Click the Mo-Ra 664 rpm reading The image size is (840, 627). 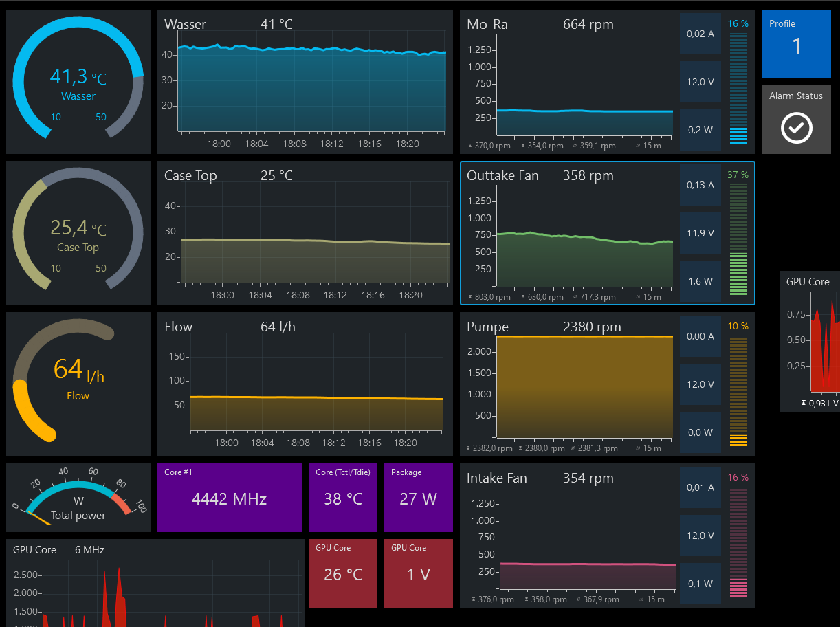[588, 24]
